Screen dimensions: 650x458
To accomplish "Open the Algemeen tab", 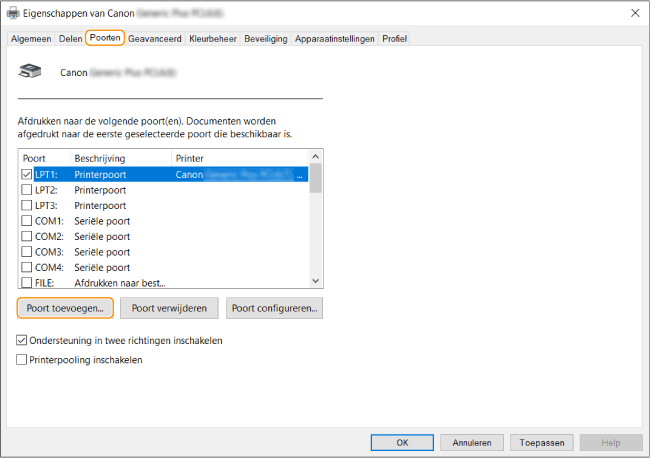I will 31,38.
